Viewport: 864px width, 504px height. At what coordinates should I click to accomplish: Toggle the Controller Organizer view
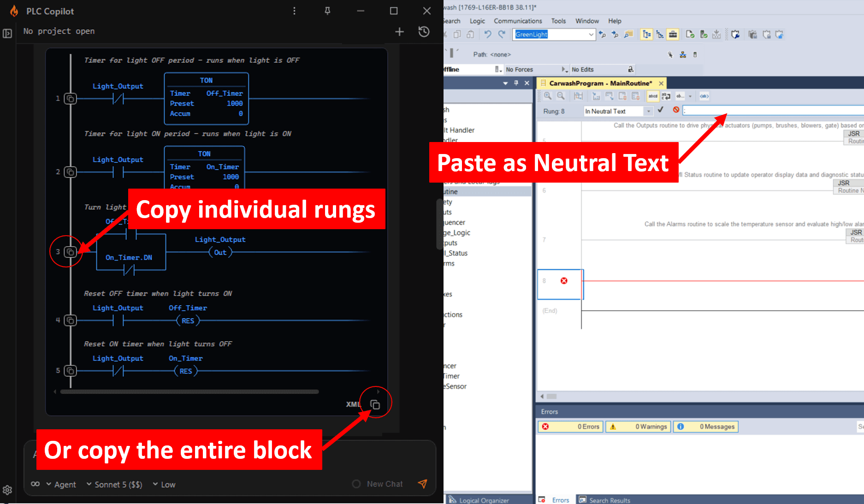tap(647, 34)
